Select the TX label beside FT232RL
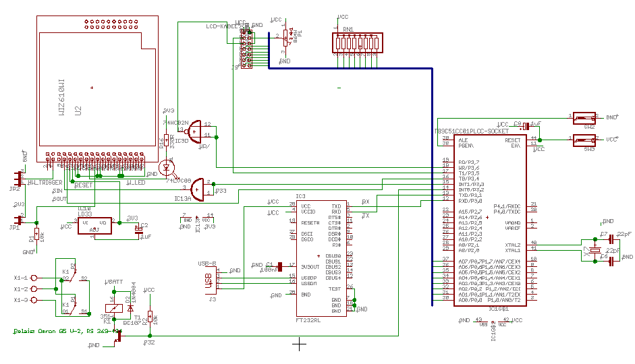This screenshot has height=364, width=635. point(366,216)
